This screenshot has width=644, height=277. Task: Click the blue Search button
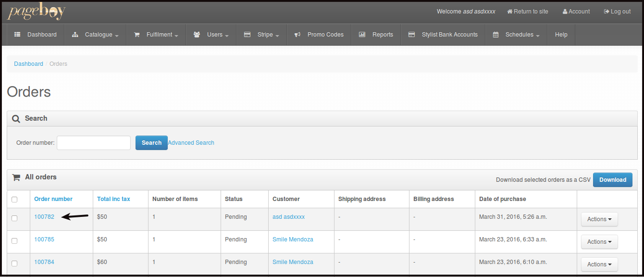coord(151,143)
